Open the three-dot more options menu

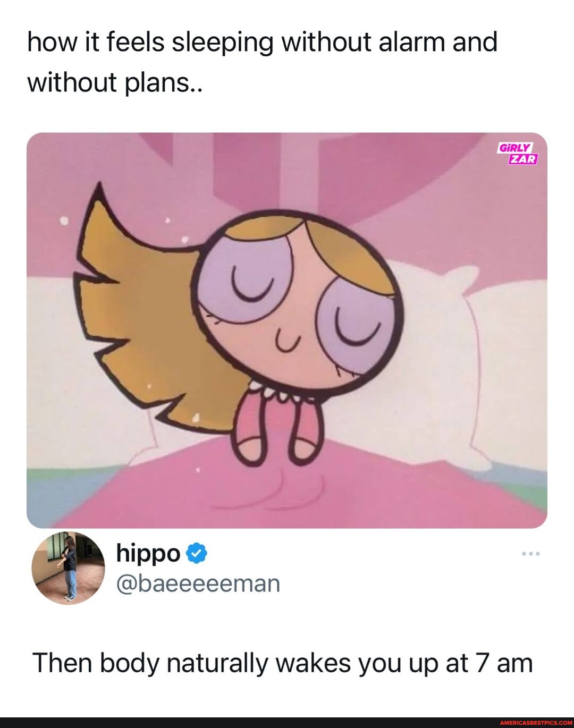[530, 554]
